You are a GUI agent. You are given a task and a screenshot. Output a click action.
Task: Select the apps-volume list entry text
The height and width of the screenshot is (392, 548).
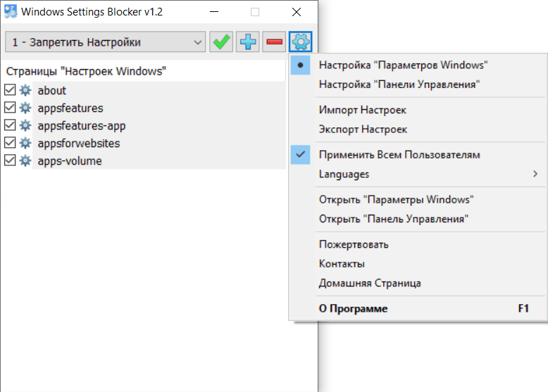(x=70, y=161)
